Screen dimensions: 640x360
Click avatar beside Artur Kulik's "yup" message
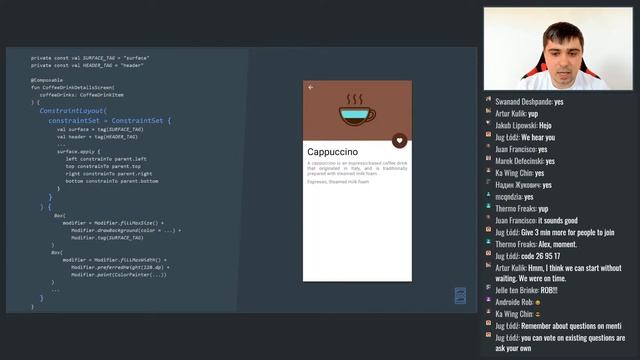point(488,111)
